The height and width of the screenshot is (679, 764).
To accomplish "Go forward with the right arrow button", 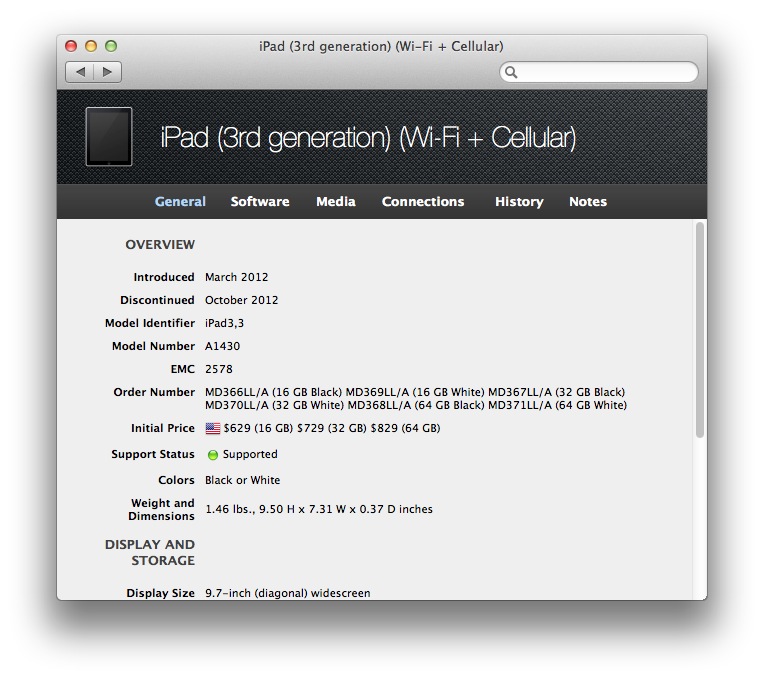I will [x=107, y=72].
